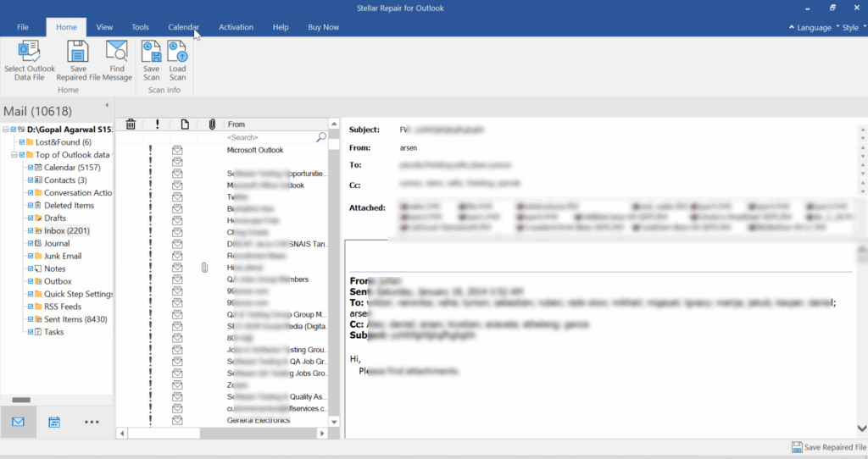Select the Drafts folder
Image resolution: width=868 pixels, height=459 pixels.
point(55,218)
